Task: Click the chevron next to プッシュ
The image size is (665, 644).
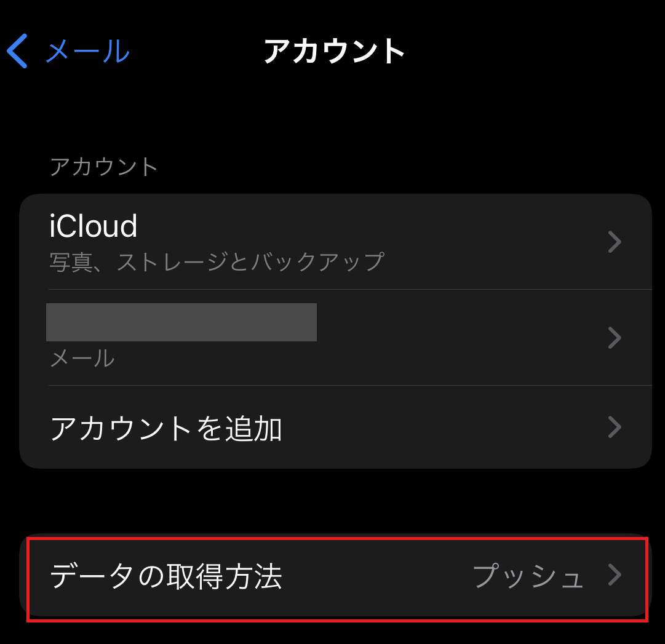Action: click(x=614, y=575)
